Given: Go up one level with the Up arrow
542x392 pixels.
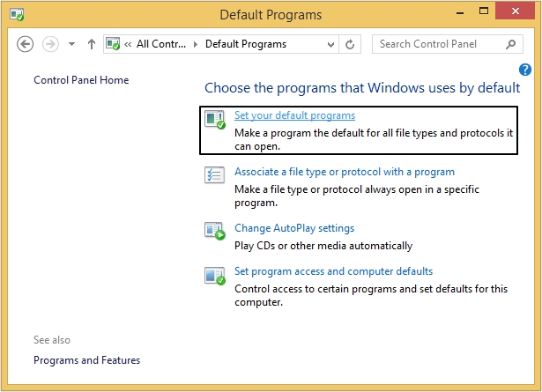Looking at the screenshot, I should click(92, 44).
